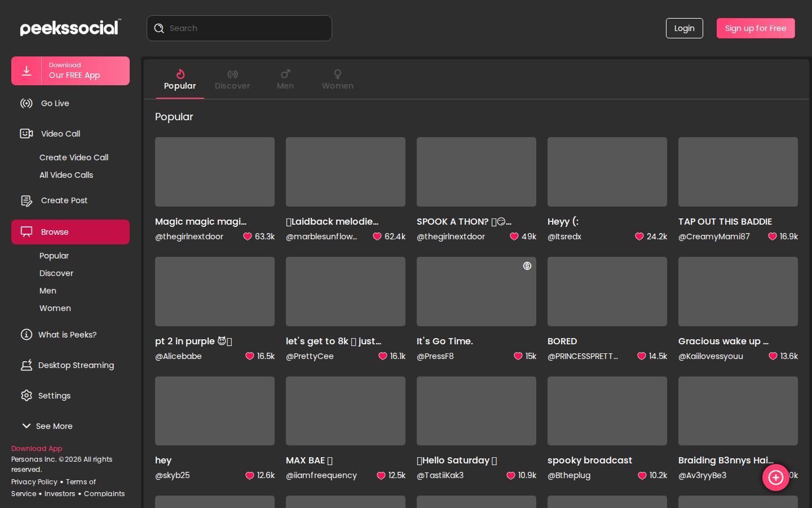
Task: Click the Browse monitor icon
Action: pos(27,232)
